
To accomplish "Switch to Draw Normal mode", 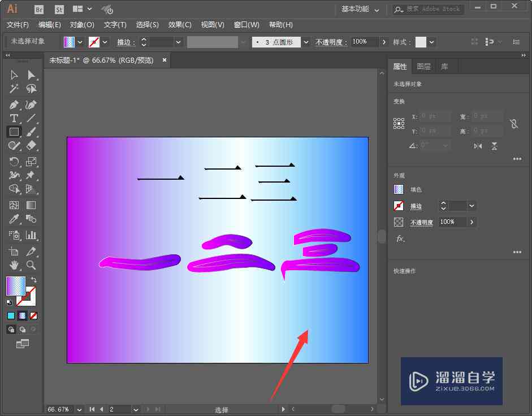I will (x=11, y=329).
